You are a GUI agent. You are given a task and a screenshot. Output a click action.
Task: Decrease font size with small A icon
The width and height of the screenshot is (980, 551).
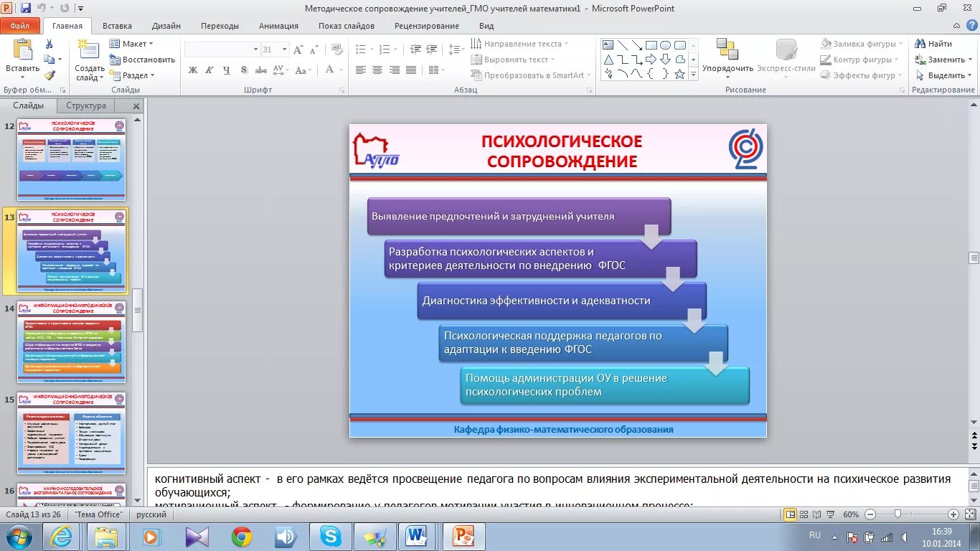coord(314,50)
